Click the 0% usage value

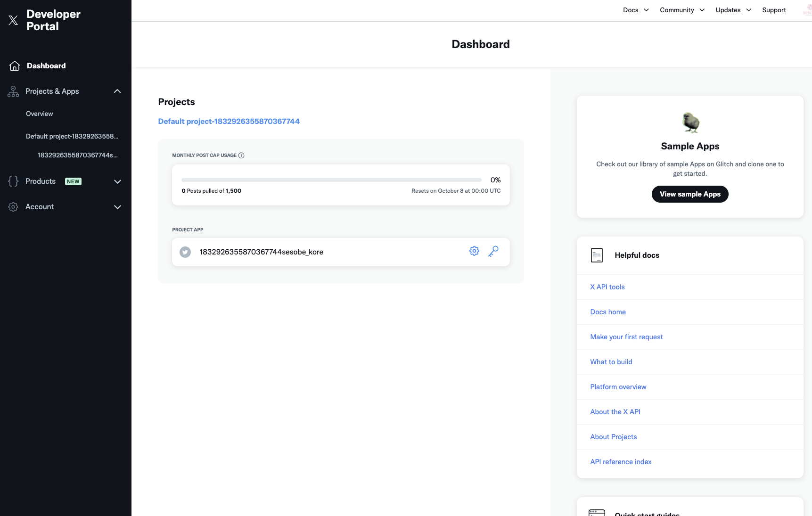[495, 180]
